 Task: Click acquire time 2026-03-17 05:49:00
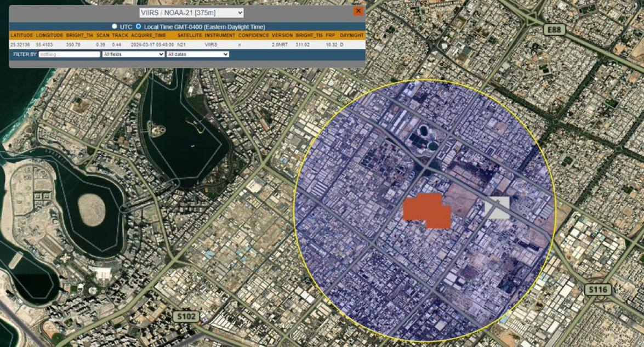point(152,44)
